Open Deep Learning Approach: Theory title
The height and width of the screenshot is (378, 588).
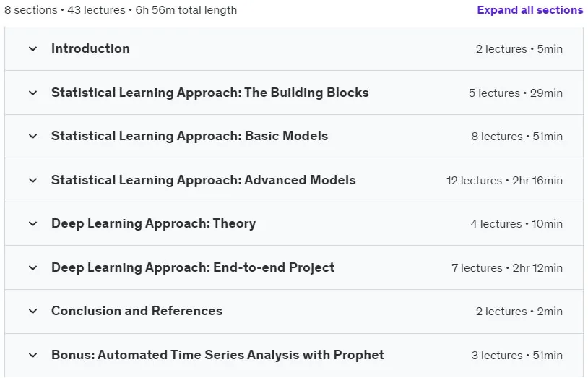pos(153,224)
